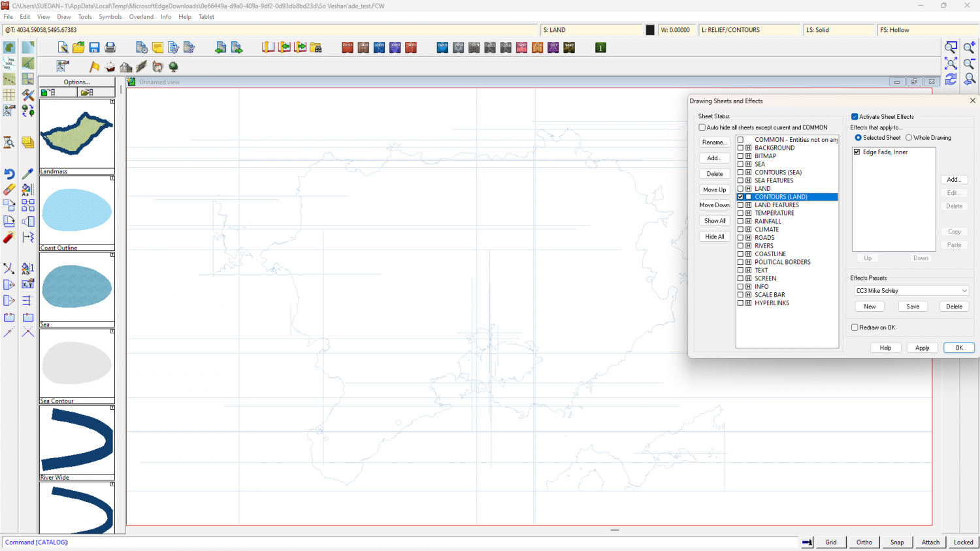Click Save under Effects Presets
980x551 pixels.
(913, 307)
